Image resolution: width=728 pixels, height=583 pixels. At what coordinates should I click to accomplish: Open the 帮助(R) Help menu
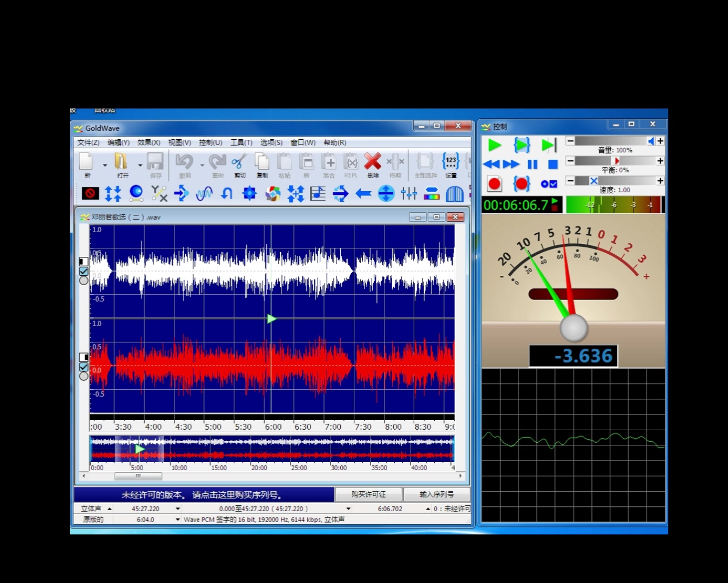pos(335,143)
